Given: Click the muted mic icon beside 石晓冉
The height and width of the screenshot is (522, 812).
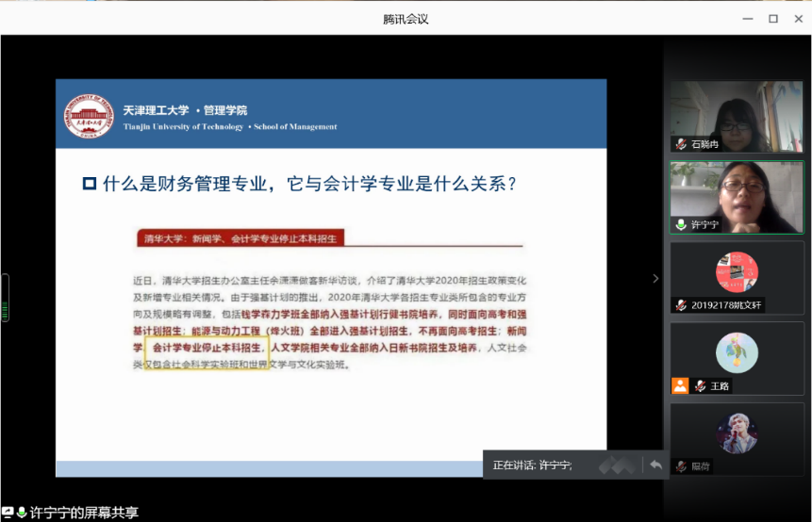Looking at the screenshot, I should (681, 144).
